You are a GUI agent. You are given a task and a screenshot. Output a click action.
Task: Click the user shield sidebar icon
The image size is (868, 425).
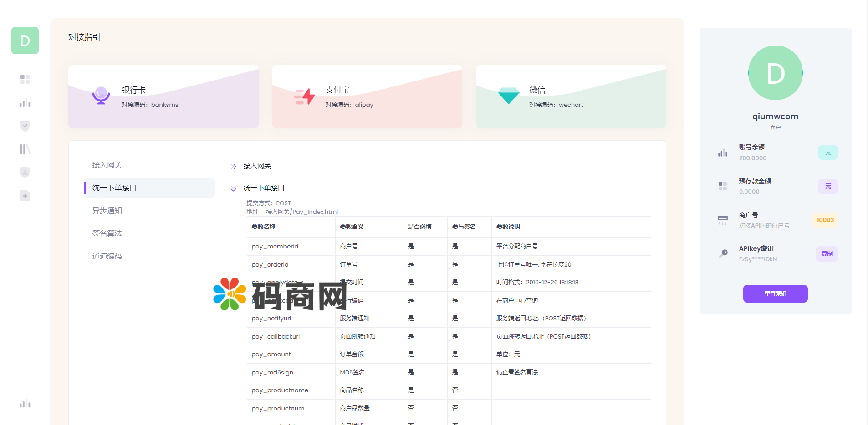[25, 172]
